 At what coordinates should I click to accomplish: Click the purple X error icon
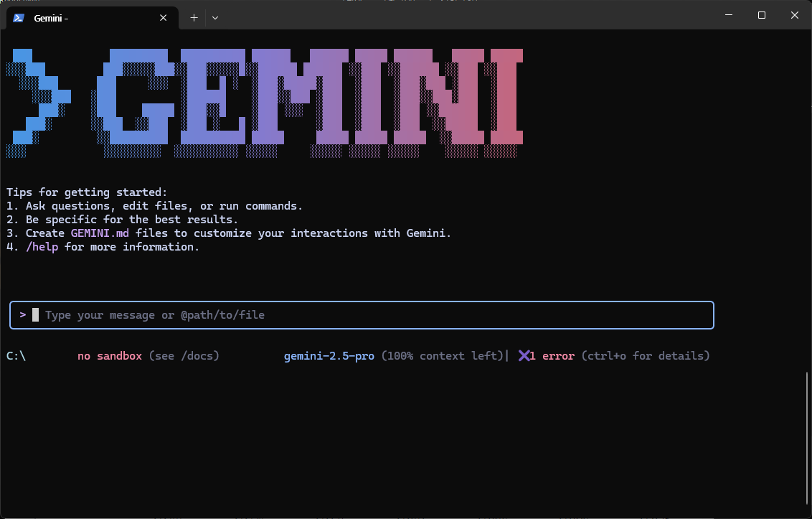coord(524,355)
